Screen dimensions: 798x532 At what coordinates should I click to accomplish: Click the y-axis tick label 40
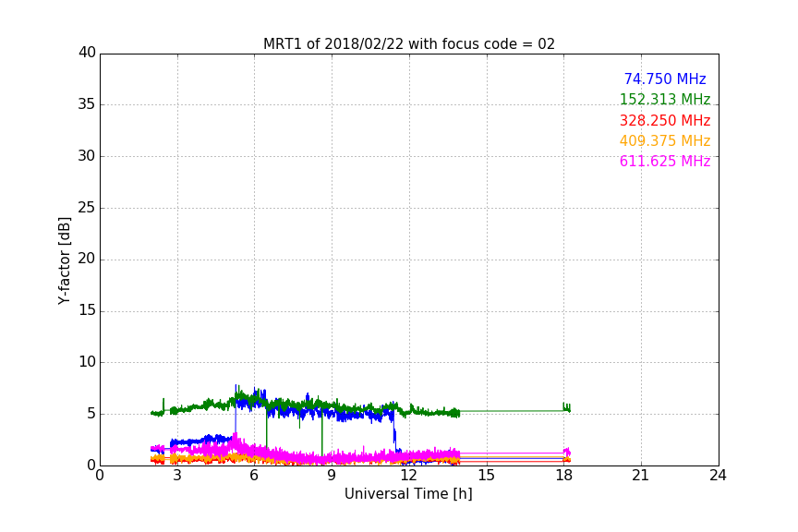tap(87, 53)
